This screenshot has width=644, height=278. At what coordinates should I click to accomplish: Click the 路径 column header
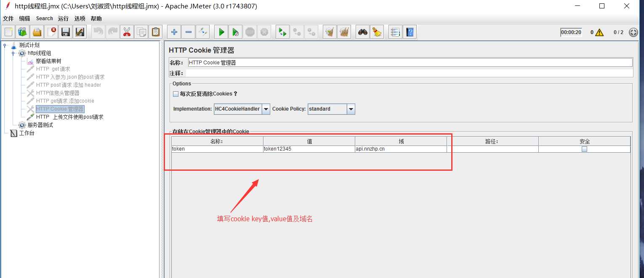point(492,141)
